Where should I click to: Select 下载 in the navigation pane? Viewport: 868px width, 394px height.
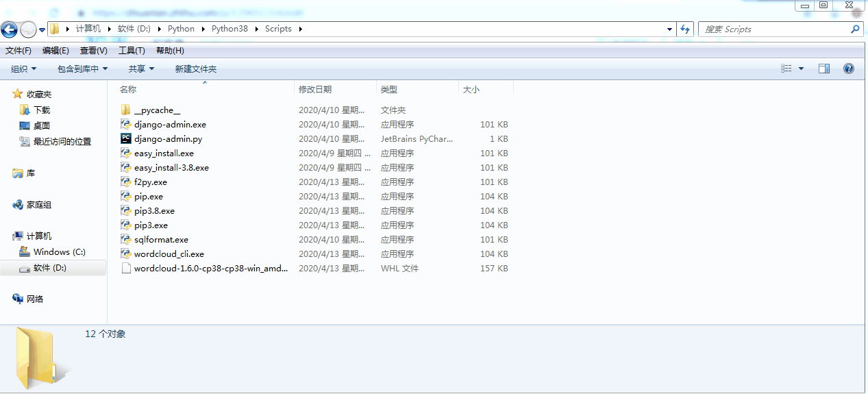pos(42,110)
